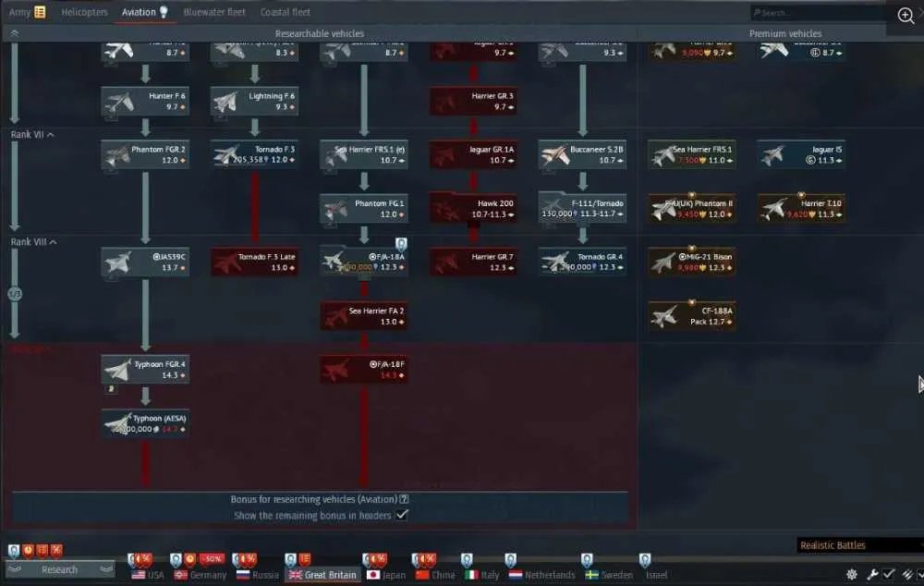This screenshot has width=924, height=586.
Task: Open the Army tab
Action: point(19,12)
